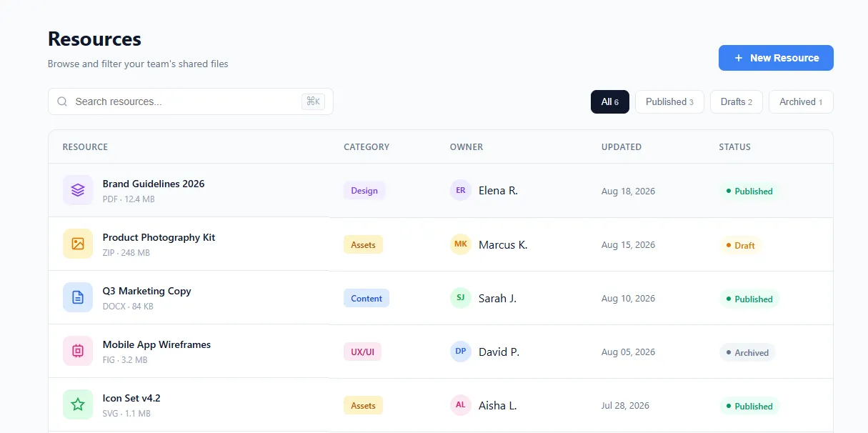Click owner name Aisha L.
Viewport: 868px width, 433px height.
tap(497, 405)
